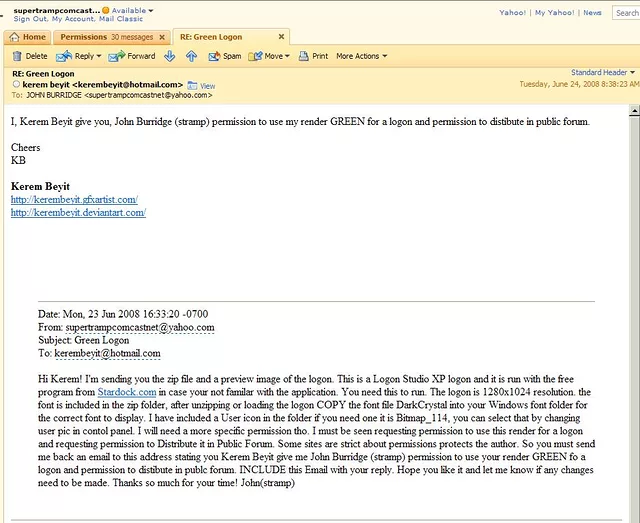Viewport: 640px width, 523px height.
Task: Switch to the Home tab
Action: pyautogui.click(x=28, y=37)
